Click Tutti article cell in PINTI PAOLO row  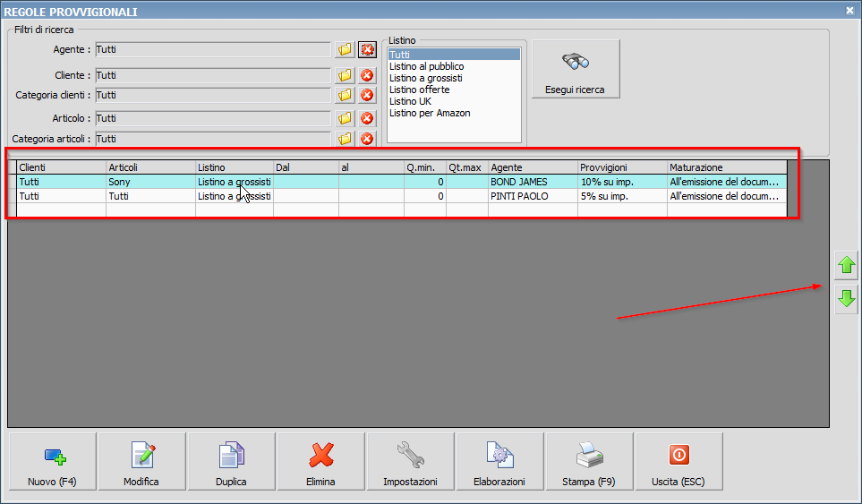151,196
